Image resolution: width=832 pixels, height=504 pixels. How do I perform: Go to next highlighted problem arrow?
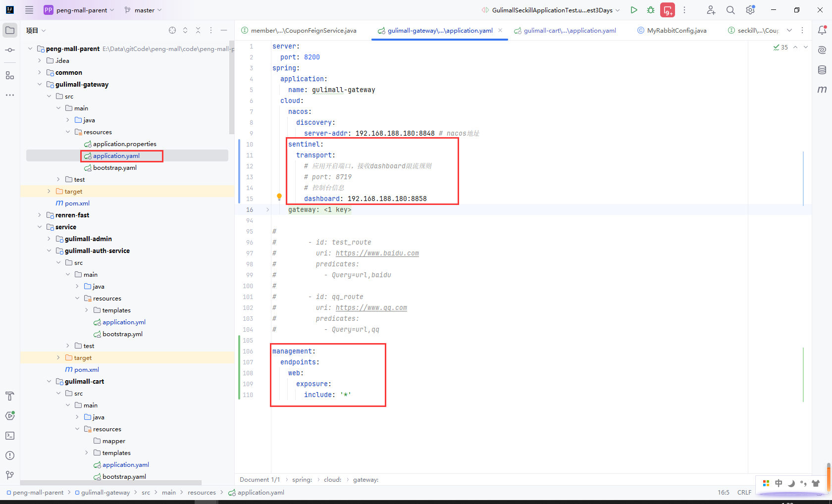click(806, 48)
